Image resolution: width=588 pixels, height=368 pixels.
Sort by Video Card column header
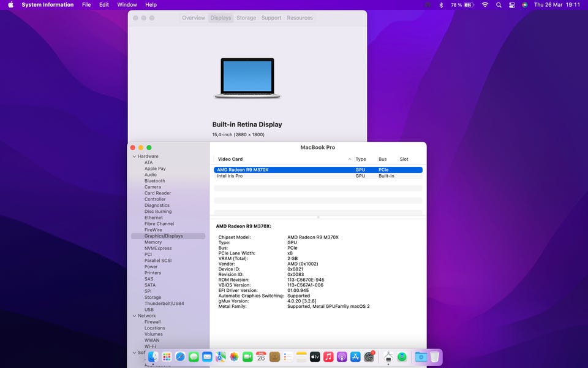[230, 159]
